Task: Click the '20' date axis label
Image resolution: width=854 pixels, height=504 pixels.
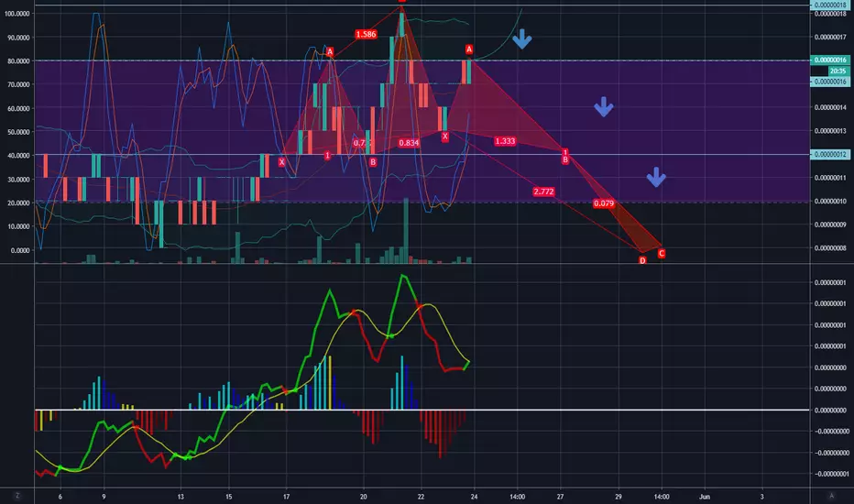Action: tap(363, 497)
